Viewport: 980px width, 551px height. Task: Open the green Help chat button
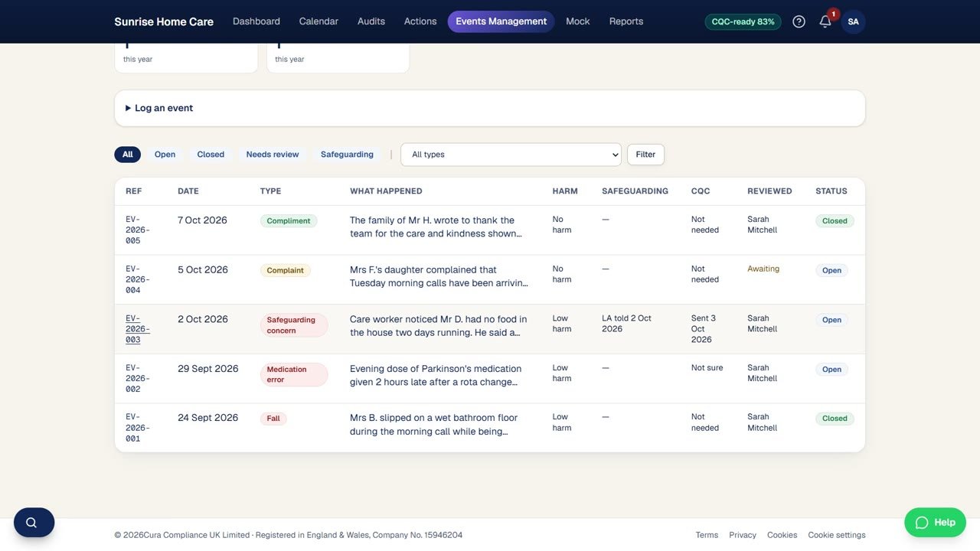[935, 523]
